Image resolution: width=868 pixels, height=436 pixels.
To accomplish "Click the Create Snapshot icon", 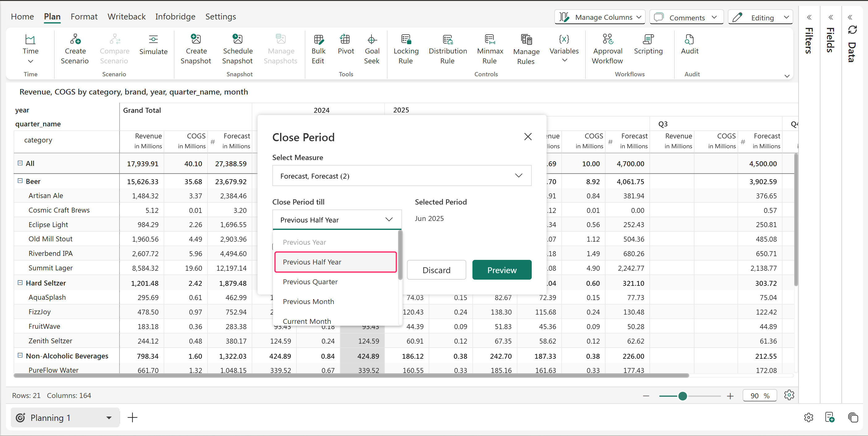I will coord(196,40).
